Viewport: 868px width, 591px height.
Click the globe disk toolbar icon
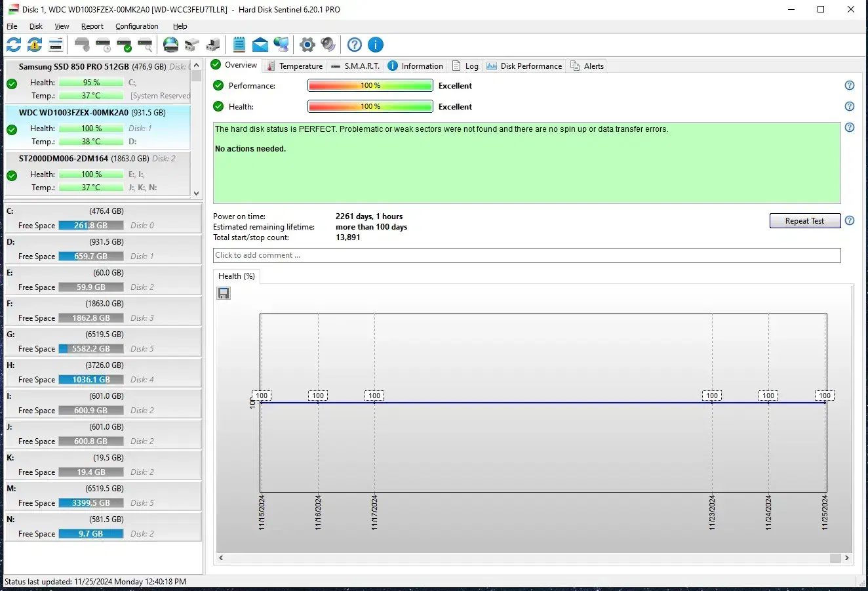170,45
